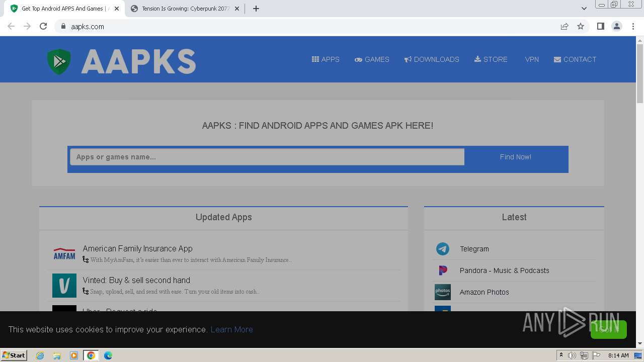Open Pandora - Music & Podcasts link
The height and width of the screenshot is (362, 644).
click(505, 270)
